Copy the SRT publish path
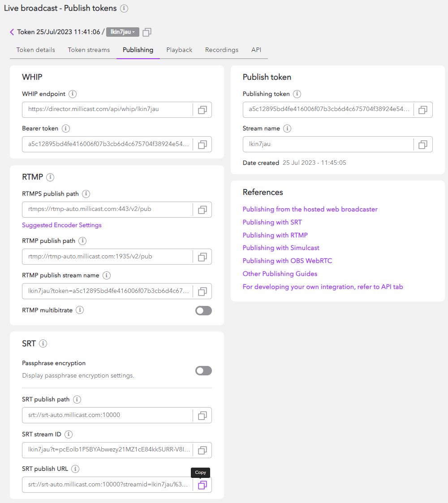This screenshot has width=448, height=503. coord(202,415)
